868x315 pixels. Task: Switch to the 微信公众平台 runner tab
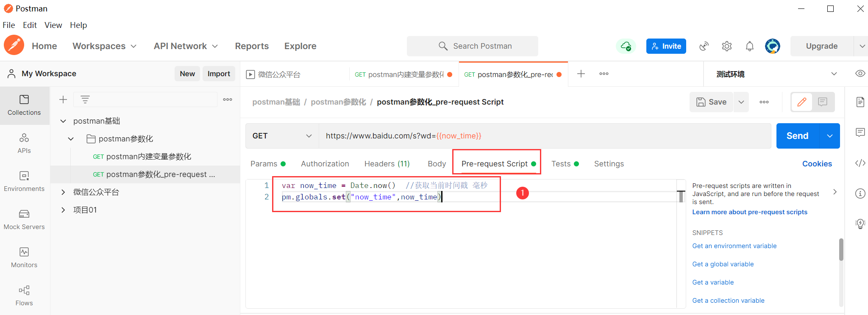[x=295, y=75]
